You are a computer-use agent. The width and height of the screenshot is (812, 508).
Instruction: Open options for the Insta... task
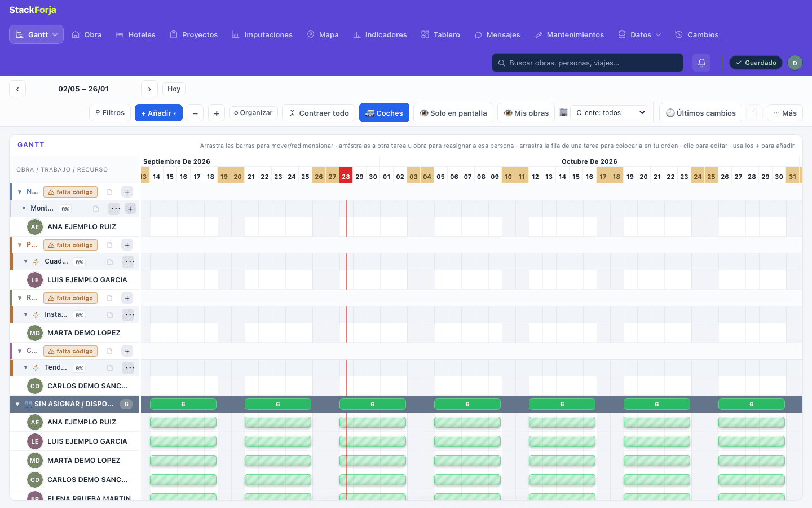[x=129, y=314]
